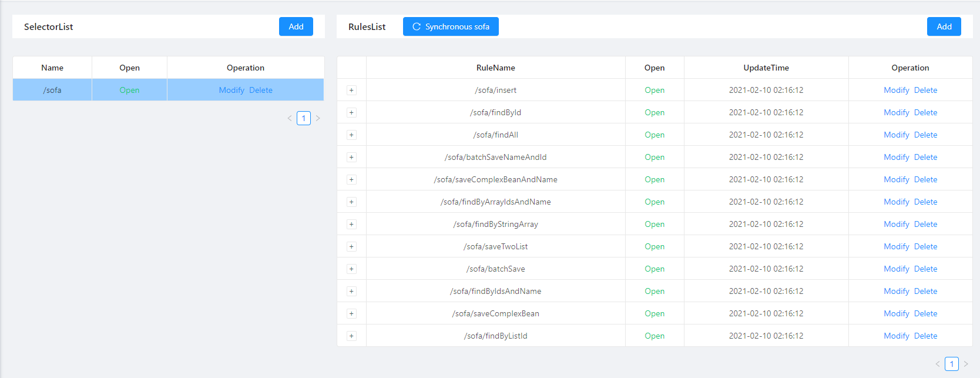Image resolution: width=980 pixels, height=378 pixels.
Task: Click plus icon beside /sofa/saveComplexBeanAndName
Action: [351, 179]
